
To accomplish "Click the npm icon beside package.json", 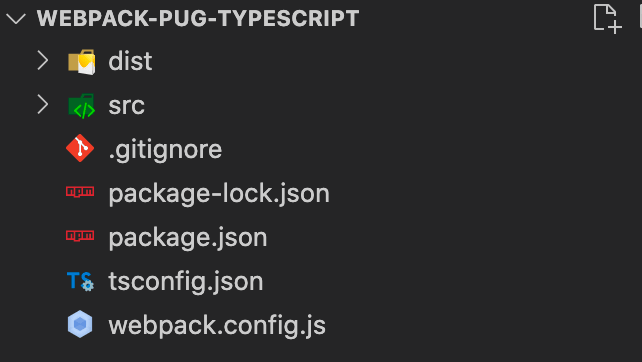I will click(80, 236).
